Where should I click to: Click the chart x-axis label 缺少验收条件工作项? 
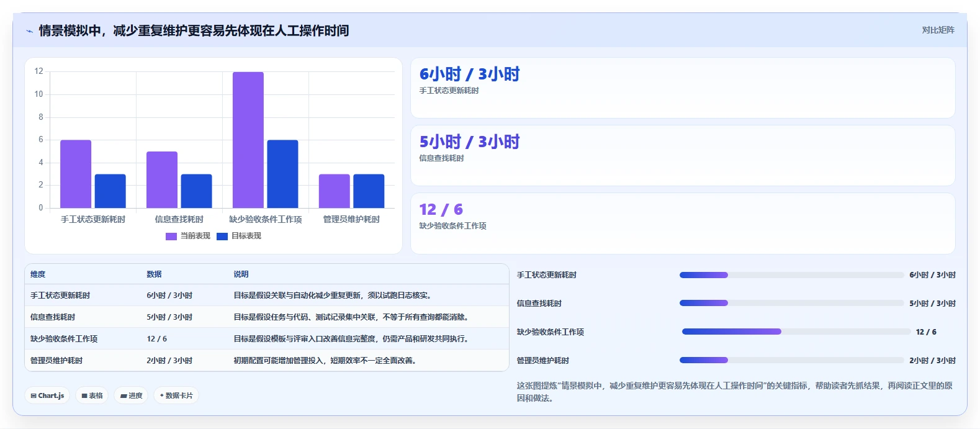(x=266, y=220)
